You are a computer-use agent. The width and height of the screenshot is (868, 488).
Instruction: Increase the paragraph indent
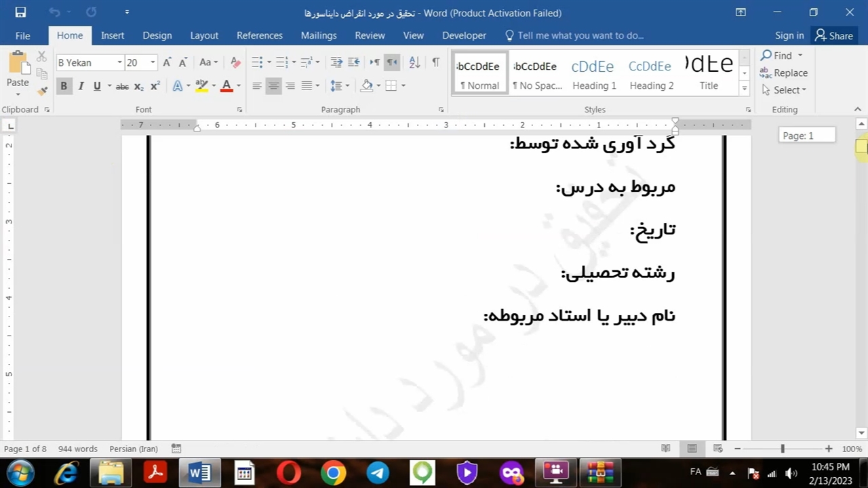[x=353, y=62]
